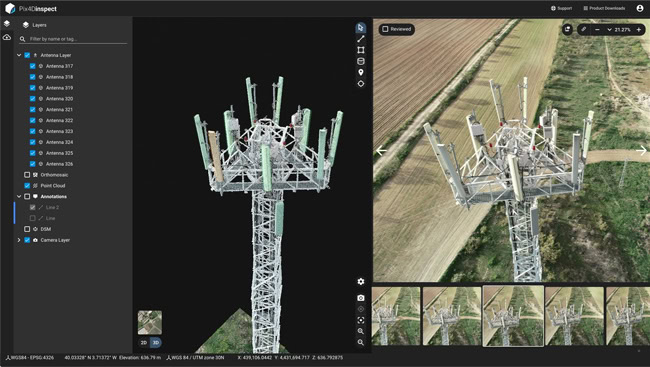Click the Camera Layer camera icon

pos(35,240)
